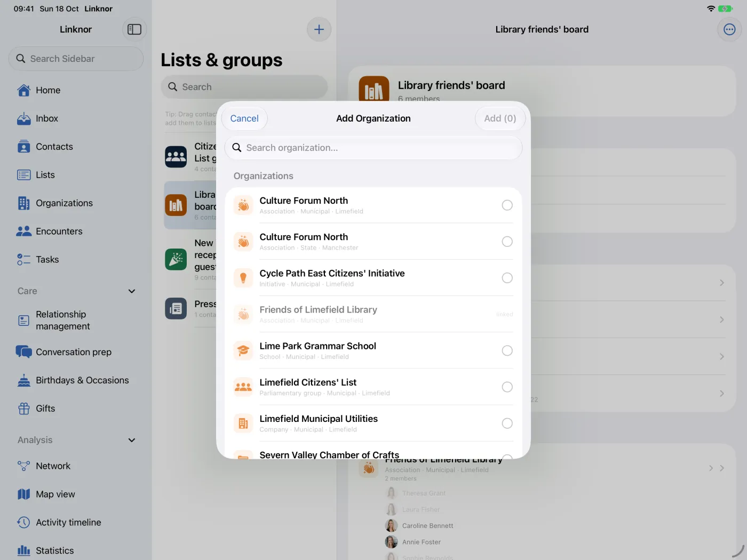747x560 pixels.
Task: Toggle the sidebar panel icon
Action: [134, 29]
